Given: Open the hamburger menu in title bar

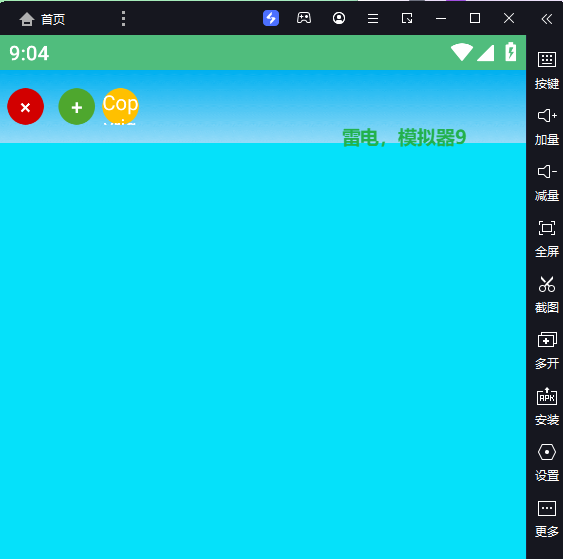Looking at the screenshot, I should [x=373, y=18].
